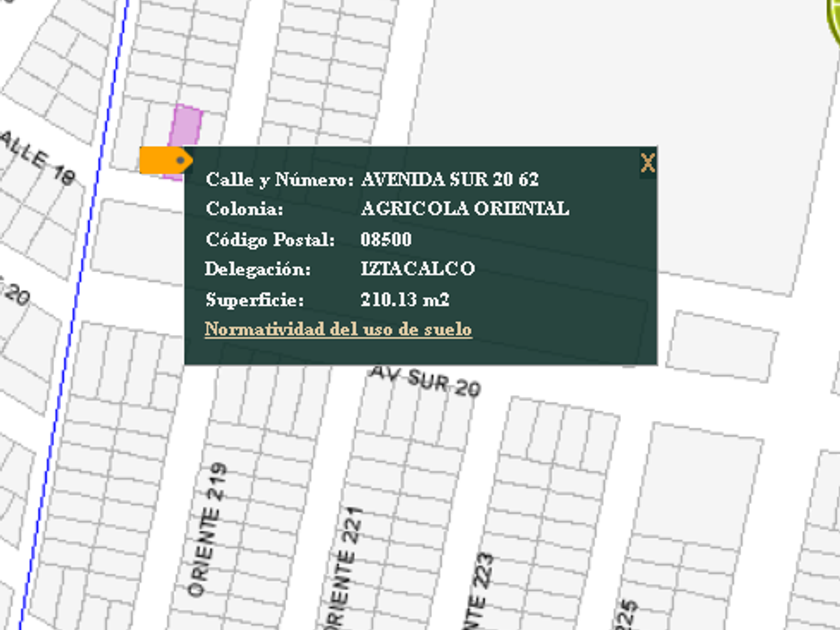Click the ORIENTE 221 street label
The image size is (840, 630).
343,568
